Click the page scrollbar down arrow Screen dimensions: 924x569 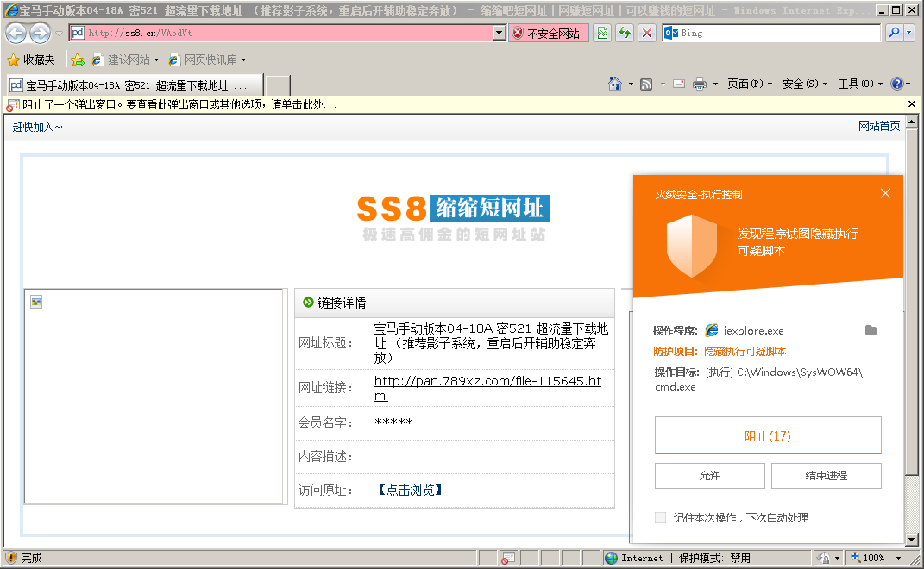pyautogui.click(x=911, y=540)
